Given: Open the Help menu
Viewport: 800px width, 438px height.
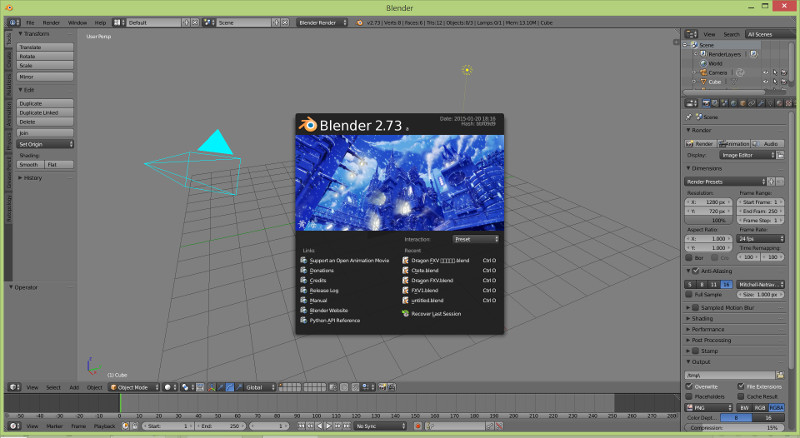Looking at the screenshot, I should click(x=101, y=22).
